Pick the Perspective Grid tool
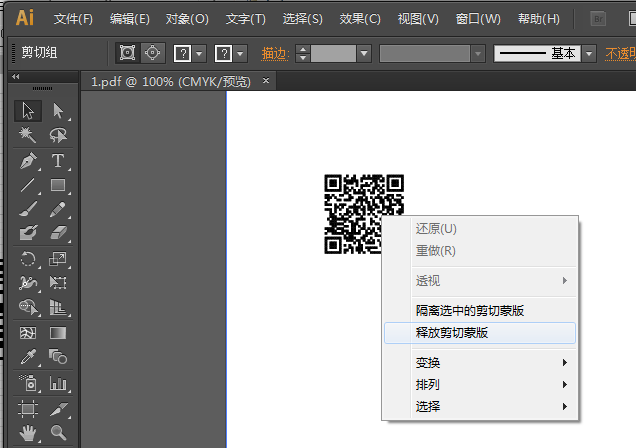The height and width of the screenshot is (448, 636). point(58,307)
